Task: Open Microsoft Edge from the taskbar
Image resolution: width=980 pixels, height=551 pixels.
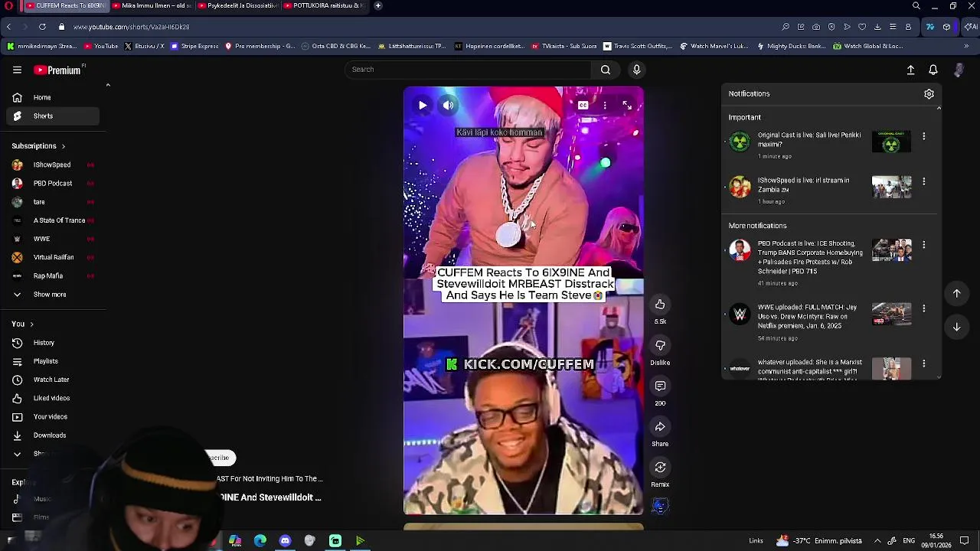Action: coord(260,541)
